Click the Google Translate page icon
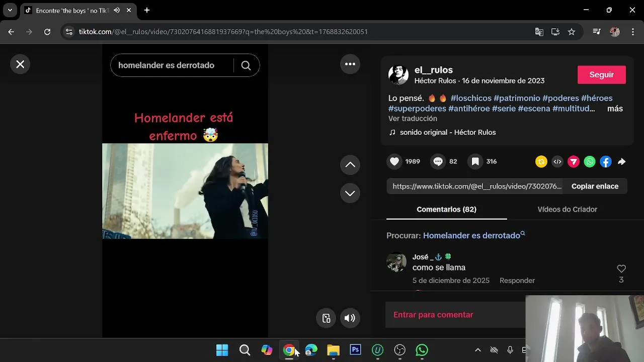Viewport: 644px width, 362px height. tap(539, 32)
